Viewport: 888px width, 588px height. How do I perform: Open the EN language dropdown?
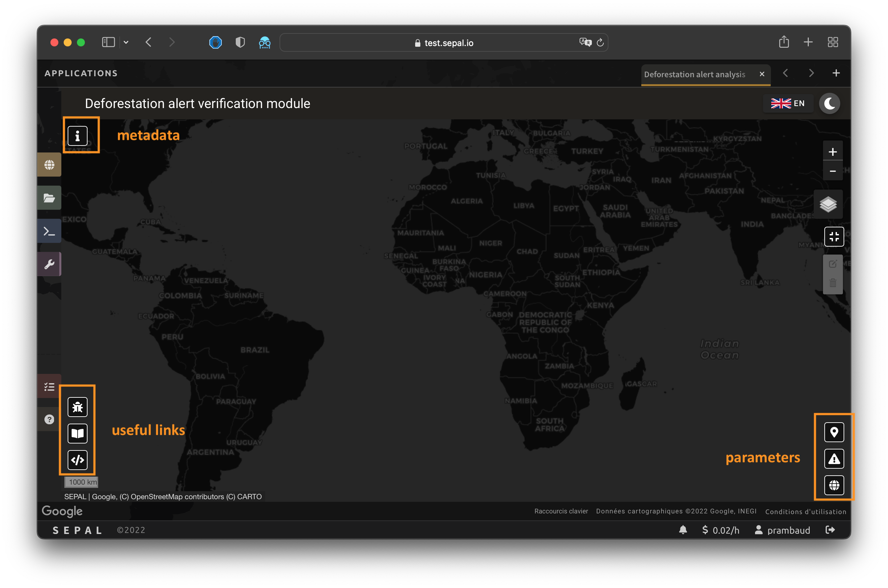click(x=788, y=103)
